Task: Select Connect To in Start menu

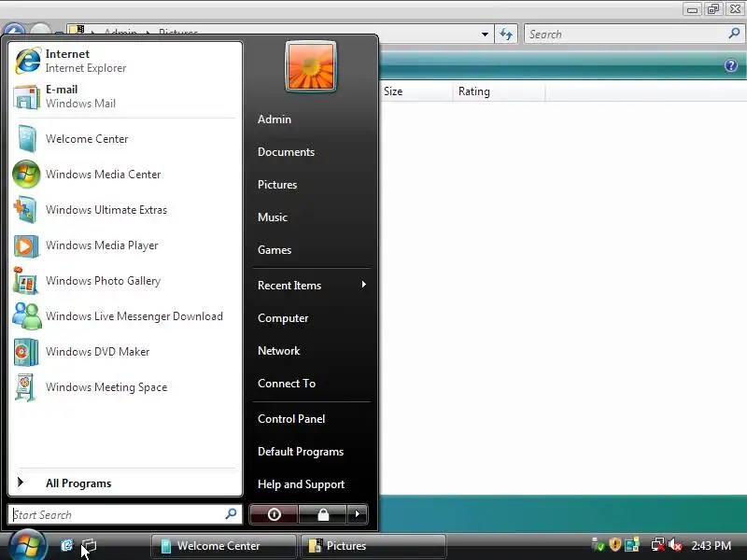Action: [287, 384]
